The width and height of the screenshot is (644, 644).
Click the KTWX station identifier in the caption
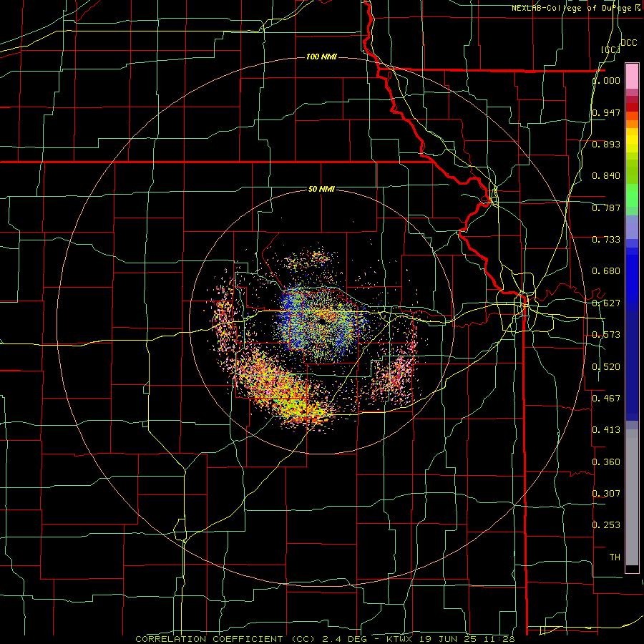(x=399, y=639)
